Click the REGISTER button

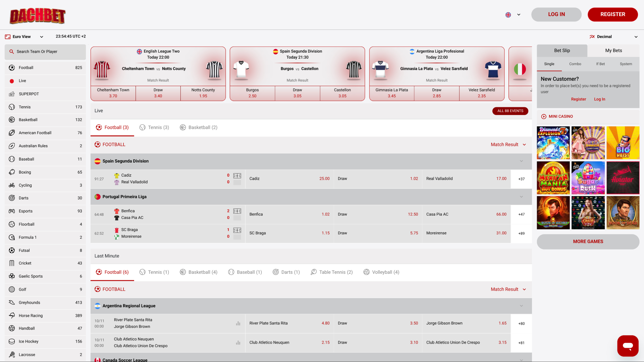click(x=612, y=14)
